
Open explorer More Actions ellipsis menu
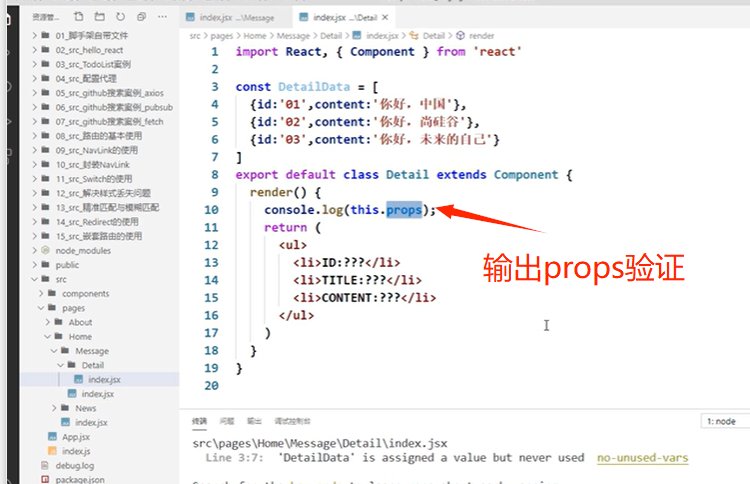163,17
